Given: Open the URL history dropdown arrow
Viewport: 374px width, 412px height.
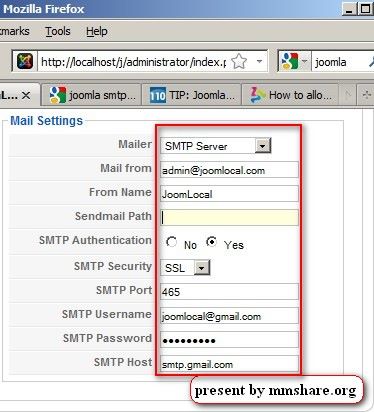Looking at the screenshot, I should pos(259,61).
